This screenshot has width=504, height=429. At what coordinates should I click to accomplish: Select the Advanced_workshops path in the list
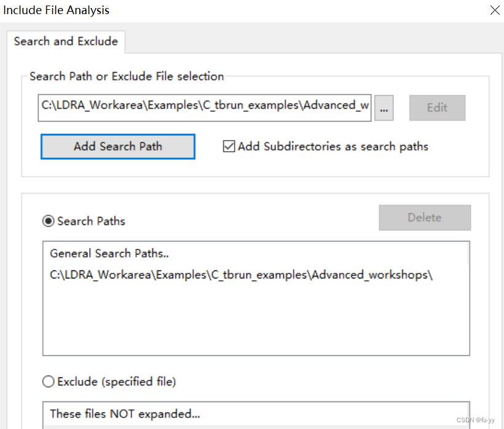[x=241, y=275]
